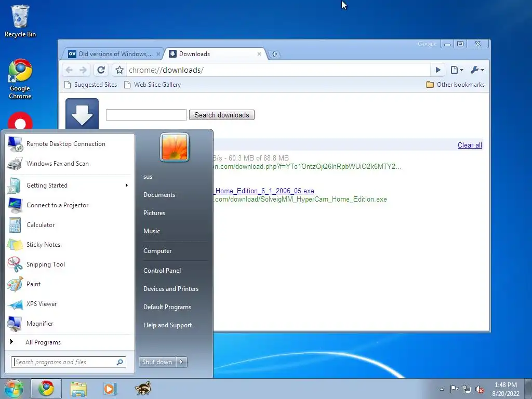The image size is (532, 399).
Task: Click the Snipping Tool scissors icon
Action: (15, 264)
